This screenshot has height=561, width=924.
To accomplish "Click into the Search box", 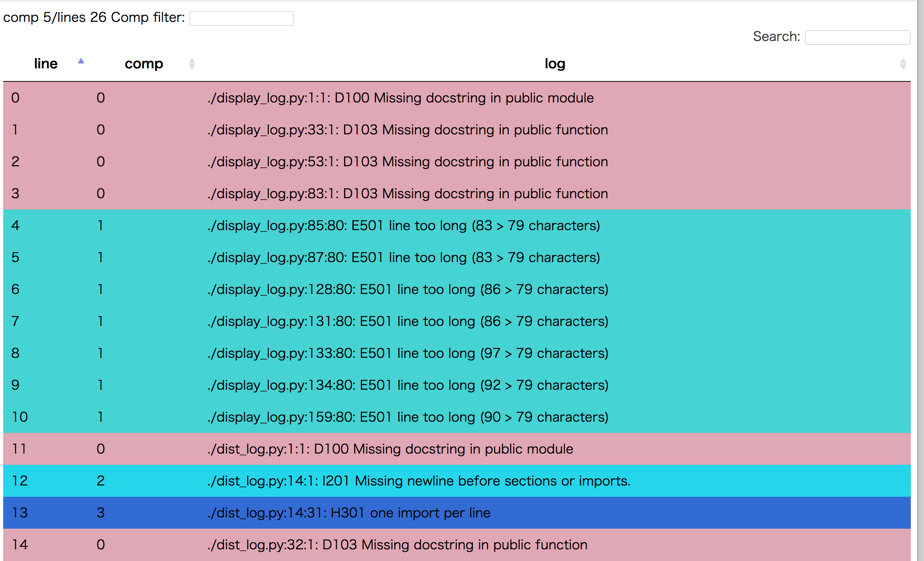I will pyautogui.click(x=857, y=38).
